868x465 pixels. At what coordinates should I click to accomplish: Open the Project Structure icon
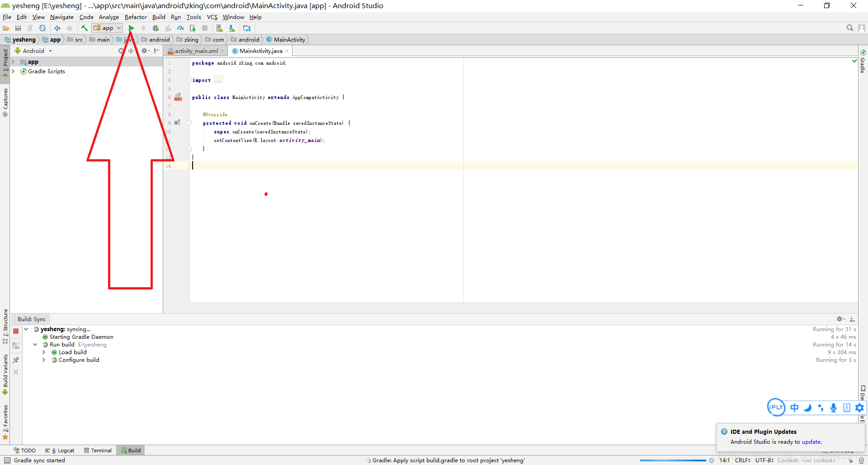coord(247,28)
